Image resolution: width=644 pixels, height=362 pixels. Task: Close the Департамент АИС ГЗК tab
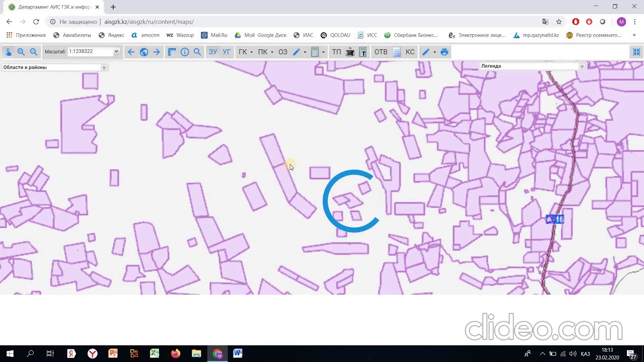[x=97, y=7]
